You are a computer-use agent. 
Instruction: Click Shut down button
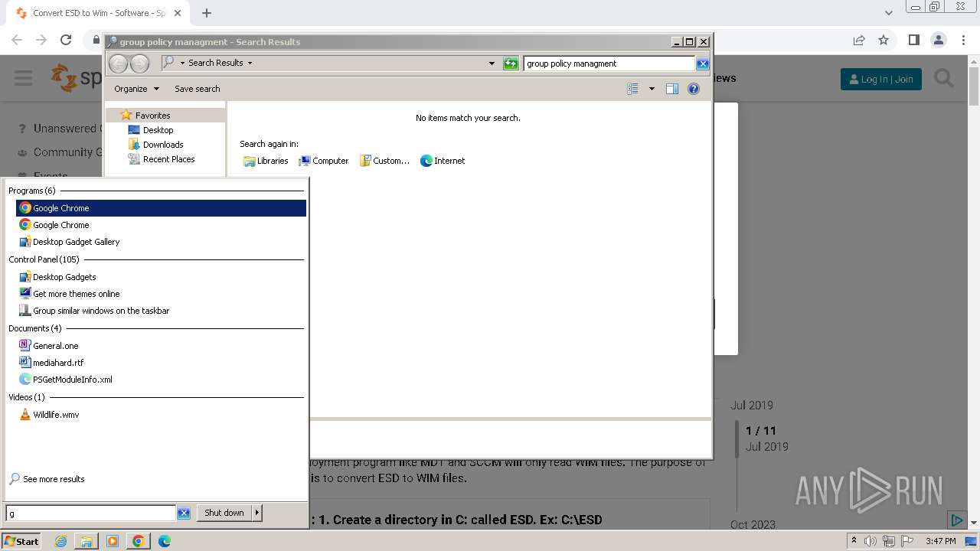[x=224, y=513]
